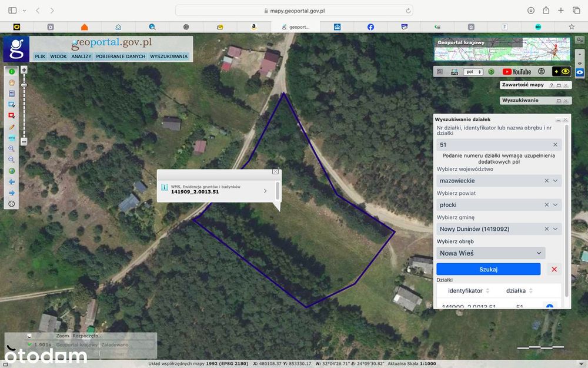Click the minus button on zoom slider
Screen dimensions: 588x368
[x=24, y=141]
